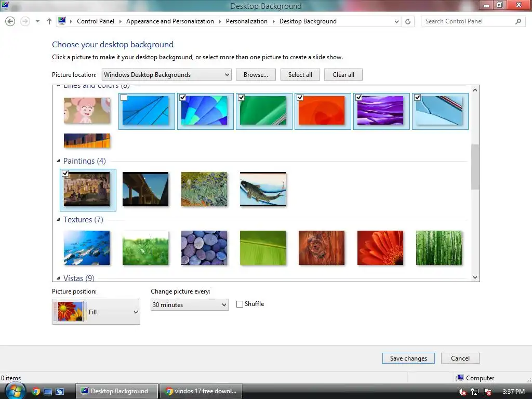The height and width of the screenshot is (399, 532).
Task: Check the box on the blue lines wallpaper
Action: click(x=124, y=97)
